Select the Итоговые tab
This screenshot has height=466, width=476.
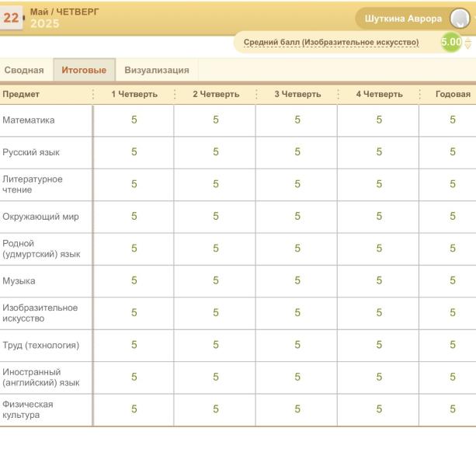(x=84, y=70)
